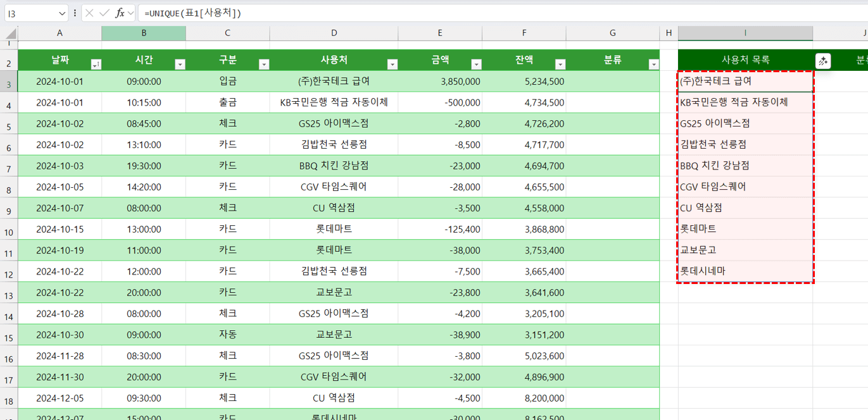The image size is (868, 420).
Task: Open the 금액 column filter dropdown
Action: pos(476,64)
